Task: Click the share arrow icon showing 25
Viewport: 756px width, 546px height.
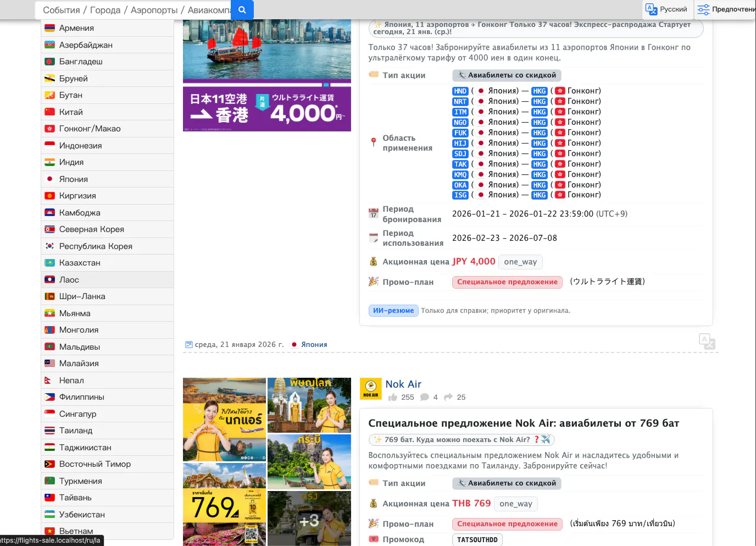Action: click(448, 397)
